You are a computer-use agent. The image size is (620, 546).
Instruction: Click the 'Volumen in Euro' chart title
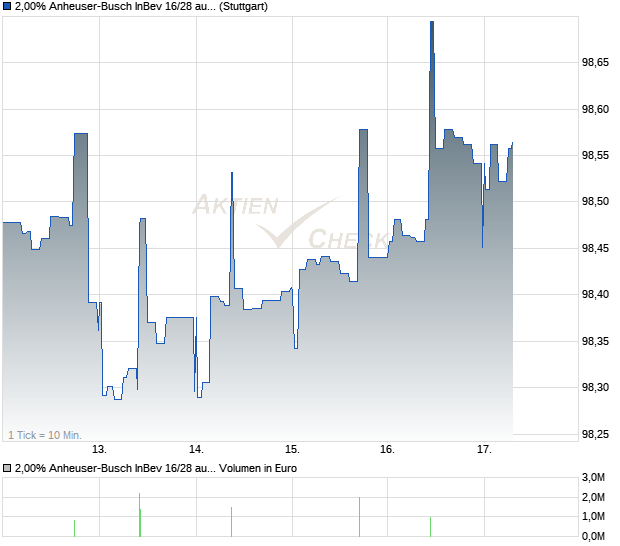click(156, 468)
